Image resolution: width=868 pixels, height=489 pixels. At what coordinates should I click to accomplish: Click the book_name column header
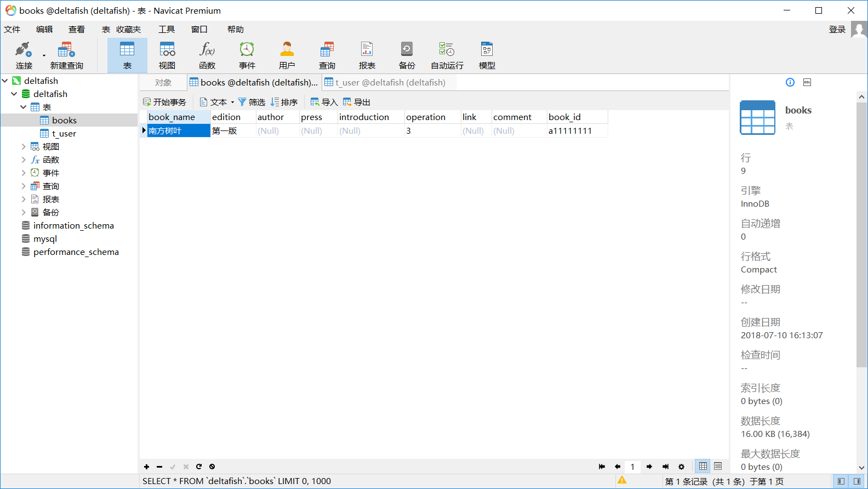[179, 117]
